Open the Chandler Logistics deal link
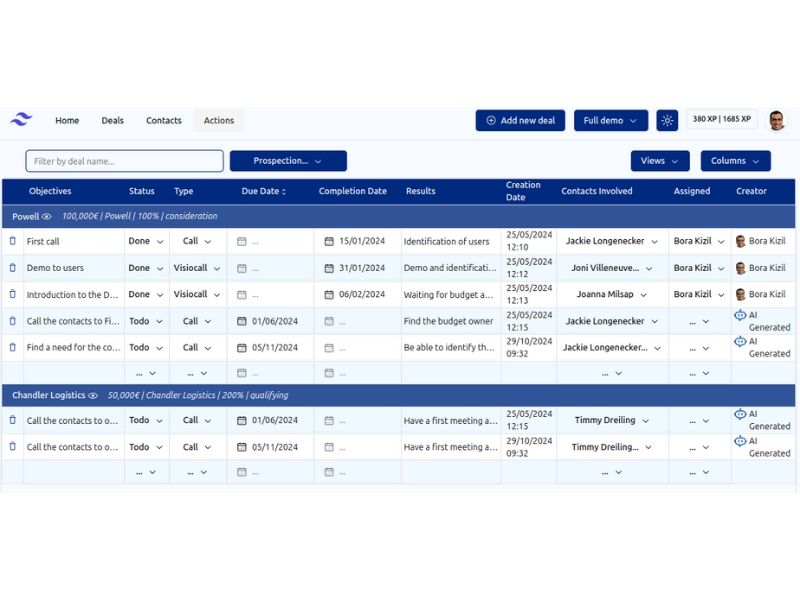The height and width of the screenshot is (600, 800). pyautogui.click(x=48, y=395)
